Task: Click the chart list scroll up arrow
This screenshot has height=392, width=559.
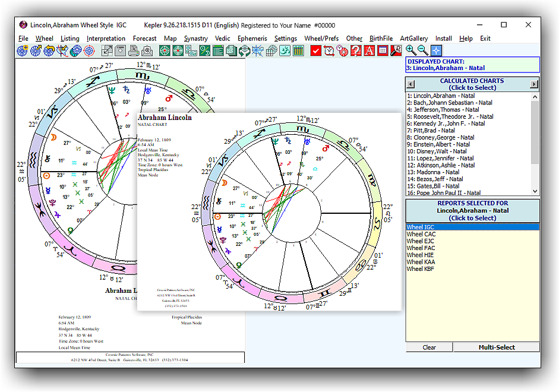Action: click(535, 97)
